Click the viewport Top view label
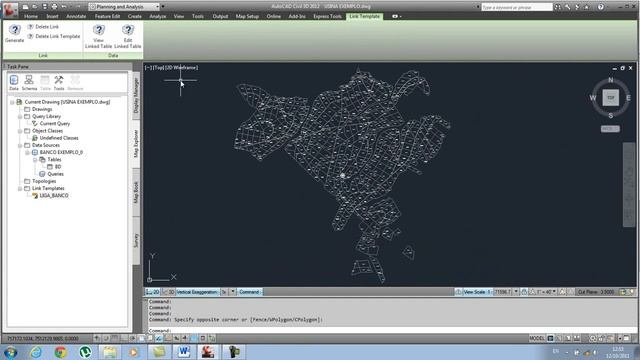 click(158, 68)
